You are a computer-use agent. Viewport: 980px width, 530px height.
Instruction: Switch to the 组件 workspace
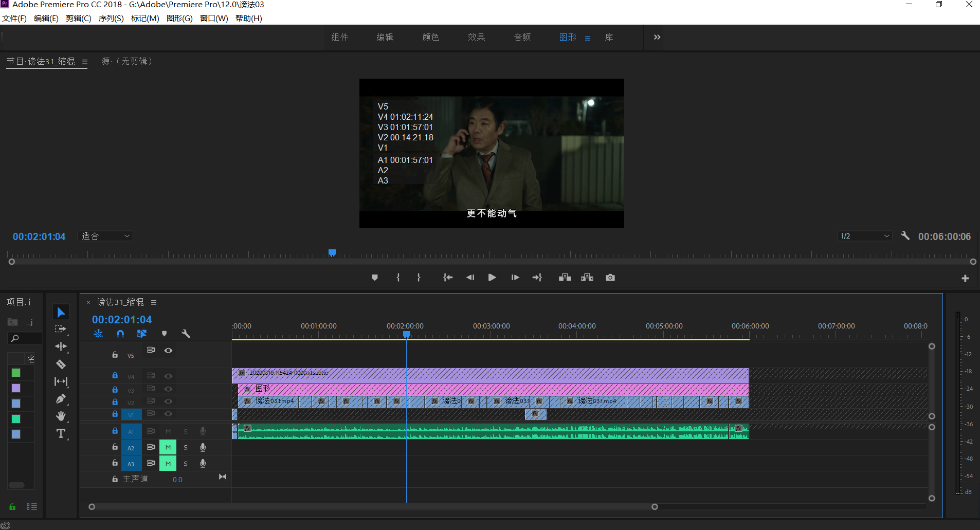[x=340, y=37]
